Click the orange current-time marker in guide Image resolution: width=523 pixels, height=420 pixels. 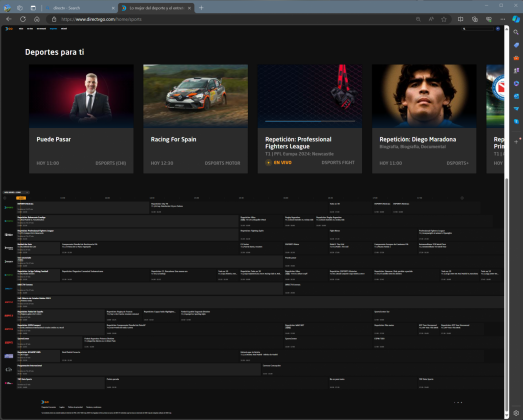21,198
